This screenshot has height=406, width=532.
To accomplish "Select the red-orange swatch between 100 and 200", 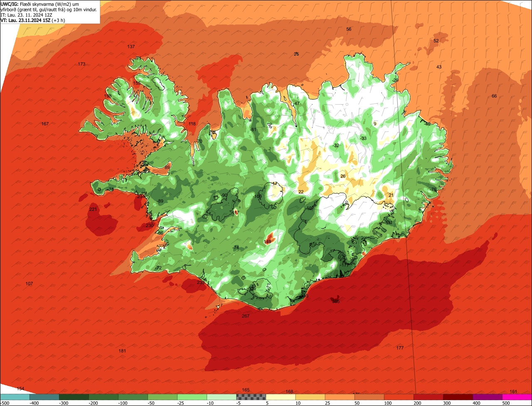I will coord(399,397).
